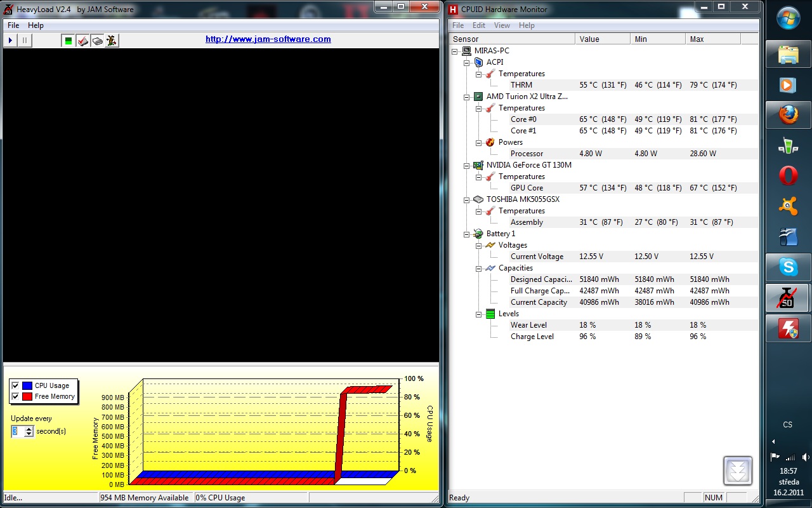812x508 pixels.
Task: Increase the update interval with the up arrow
Action: [x=29, y=429]
